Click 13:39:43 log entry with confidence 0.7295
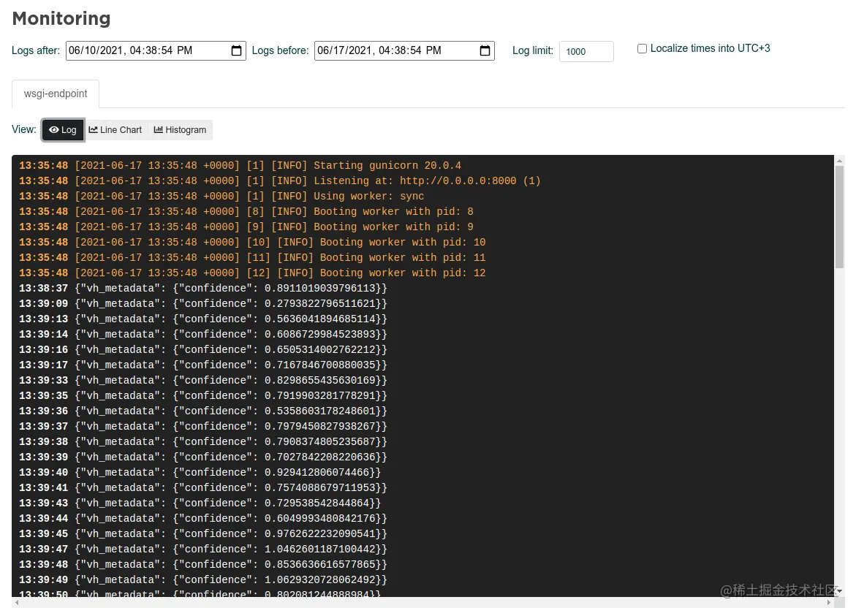 (200, 503)
